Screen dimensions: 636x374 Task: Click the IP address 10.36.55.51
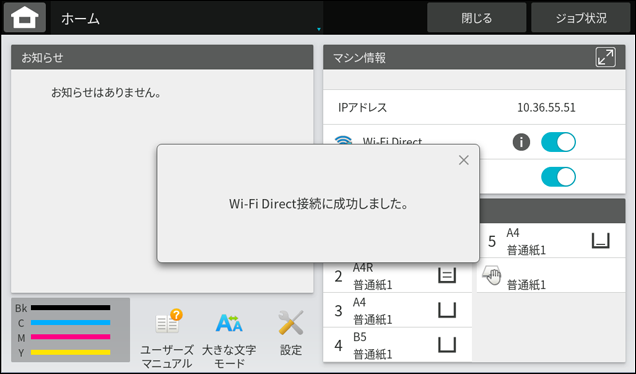[x=546, y=107]
